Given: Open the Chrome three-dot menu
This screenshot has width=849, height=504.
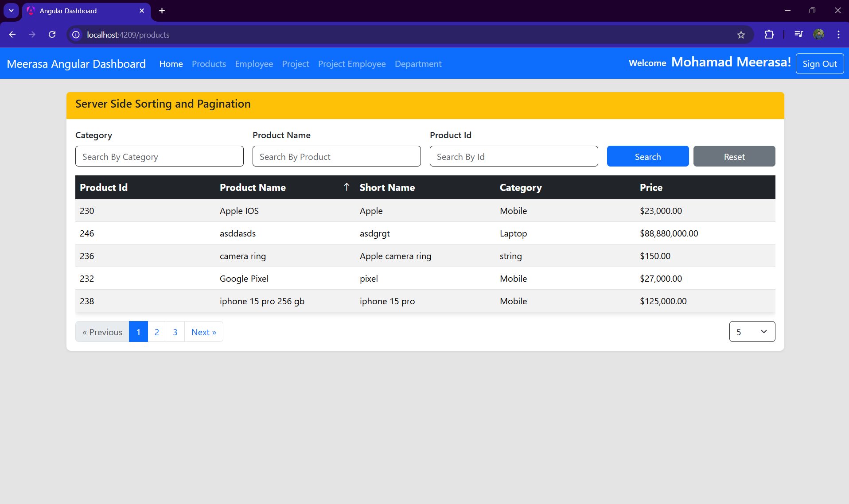Looking at the screenshot, I should click(838, 35).
